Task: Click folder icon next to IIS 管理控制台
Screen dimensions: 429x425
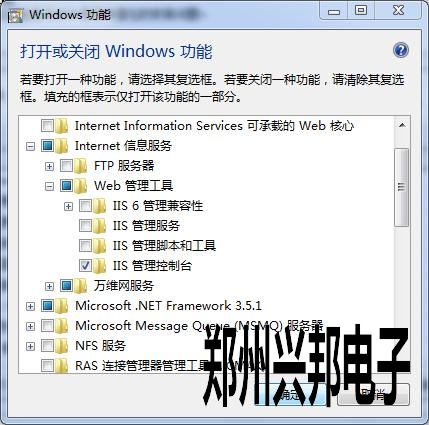Action: [x=100, y=266]
